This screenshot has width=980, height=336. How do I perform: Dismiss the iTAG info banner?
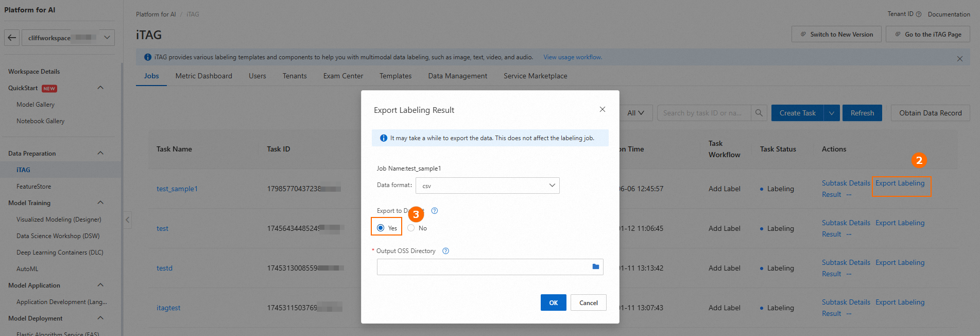click(x=960, y=59)
